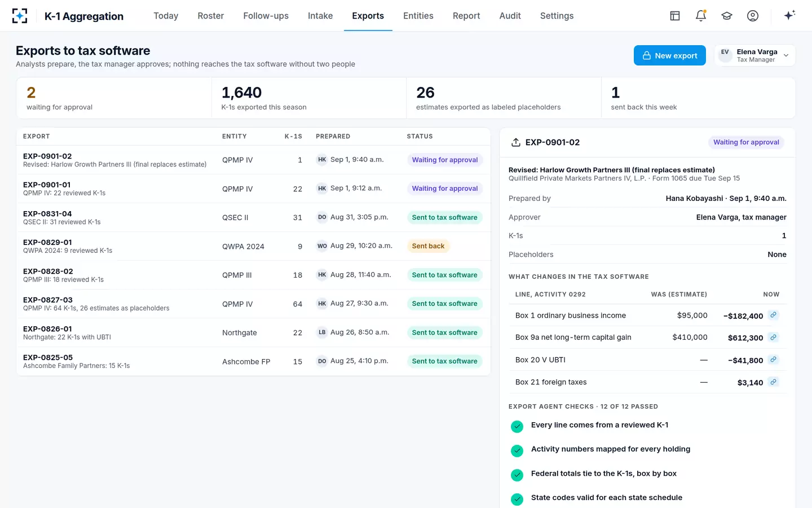Open the Entities tab

coord(418,16)
